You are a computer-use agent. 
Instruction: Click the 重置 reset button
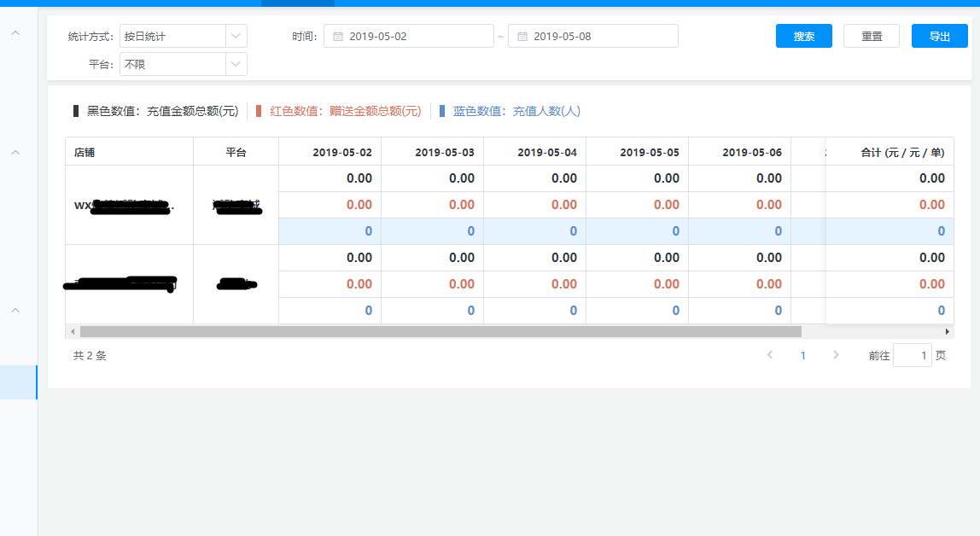click(x=872, y=36)
